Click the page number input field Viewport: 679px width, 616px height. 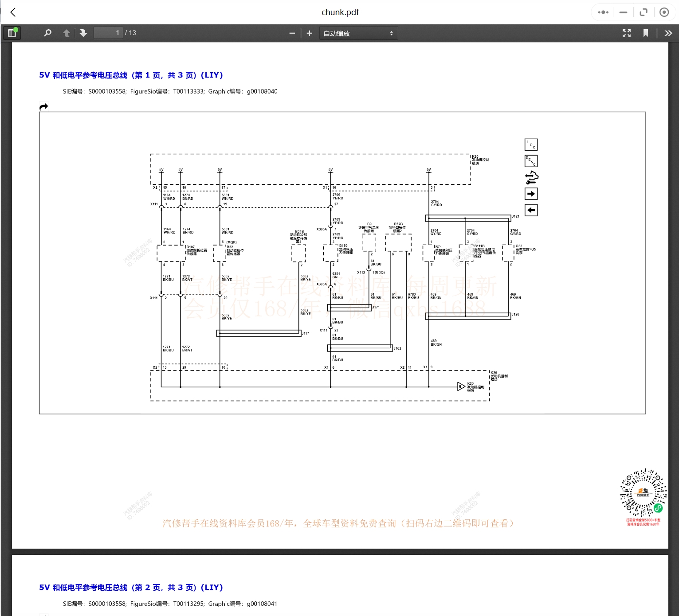[x=108, y=33]
